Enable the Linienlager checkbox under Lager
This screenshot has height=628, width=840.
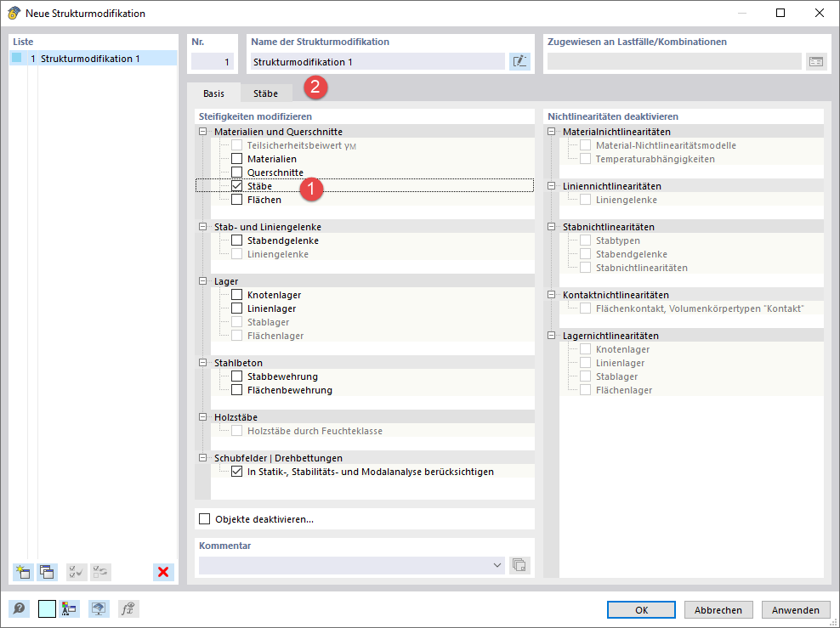point(237,308)
